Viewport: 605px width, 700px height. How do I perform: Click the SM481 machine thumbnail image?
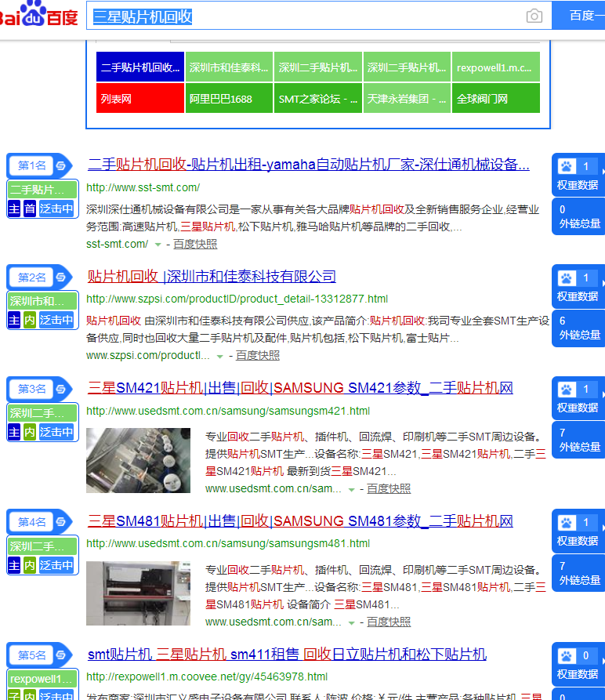[138, 593]
